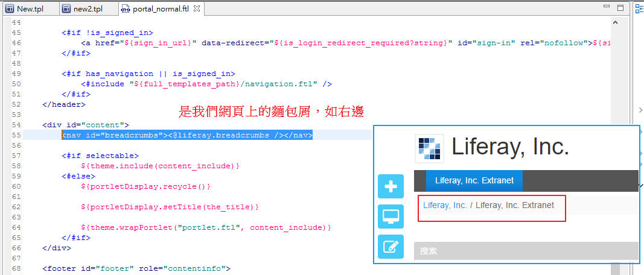Click line number 54 in the gutter
644x275 pixels.
[16, 125]
